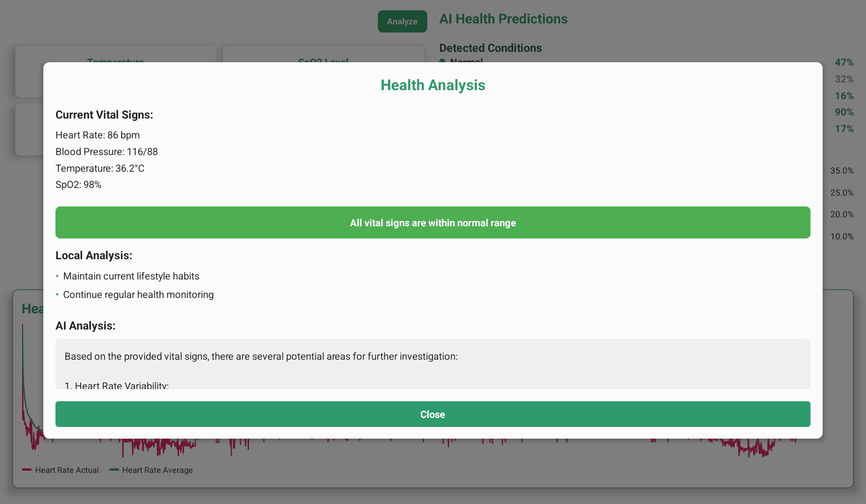Click the dimmed Analyze button behind dialog
Screen dimensions: 866x504
click(x=402, y=21)
